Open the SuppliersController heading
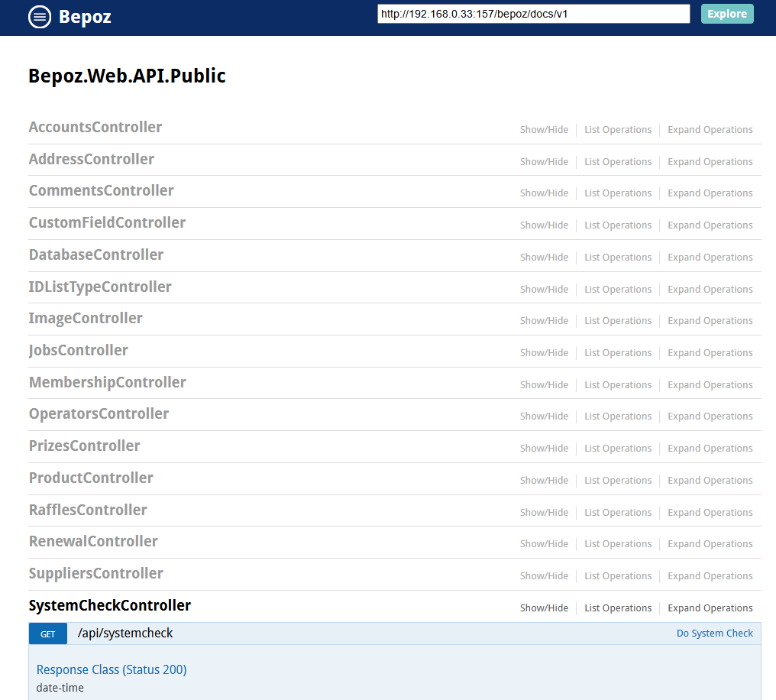Viewport: 776px width, 700px height. coord(95,573)
